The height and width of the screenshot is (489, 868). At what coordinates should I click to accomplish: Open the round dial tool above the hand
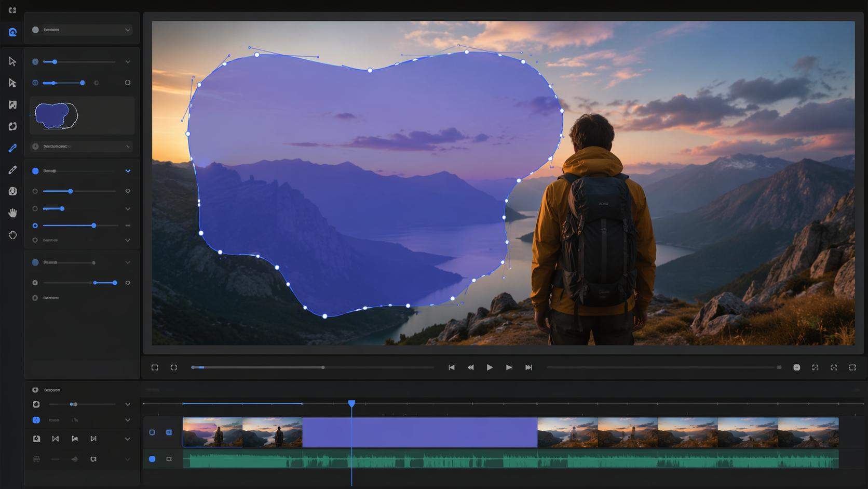click(x=12, y=191)
